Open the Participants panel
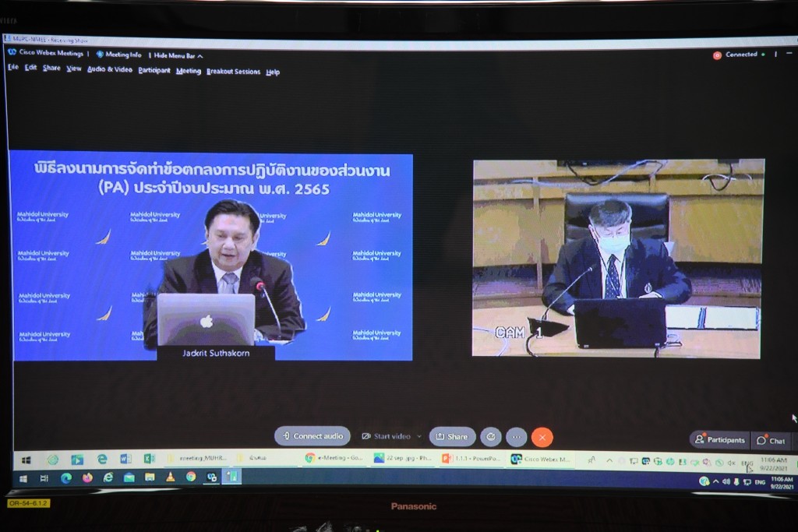Image resolution: width=798 pixels, height=532 pixels. (x=719, y=440)
